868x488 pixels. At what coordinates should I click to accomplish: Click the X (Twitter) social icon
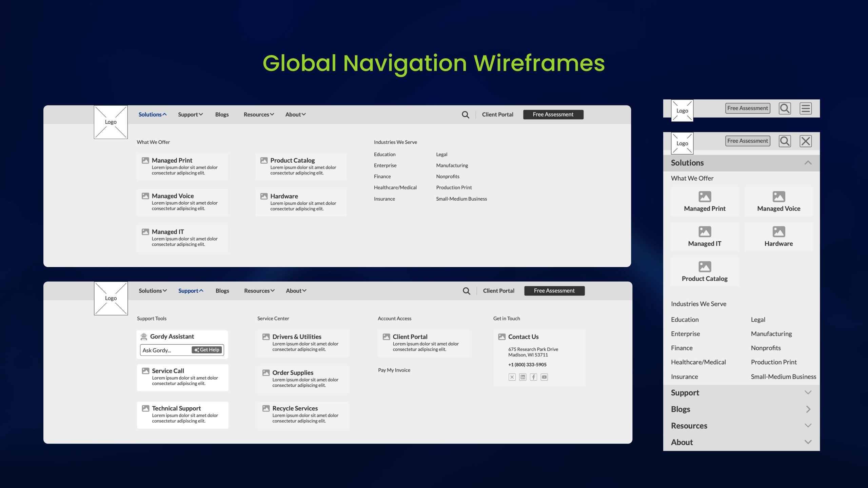click(x=512, y=377)
